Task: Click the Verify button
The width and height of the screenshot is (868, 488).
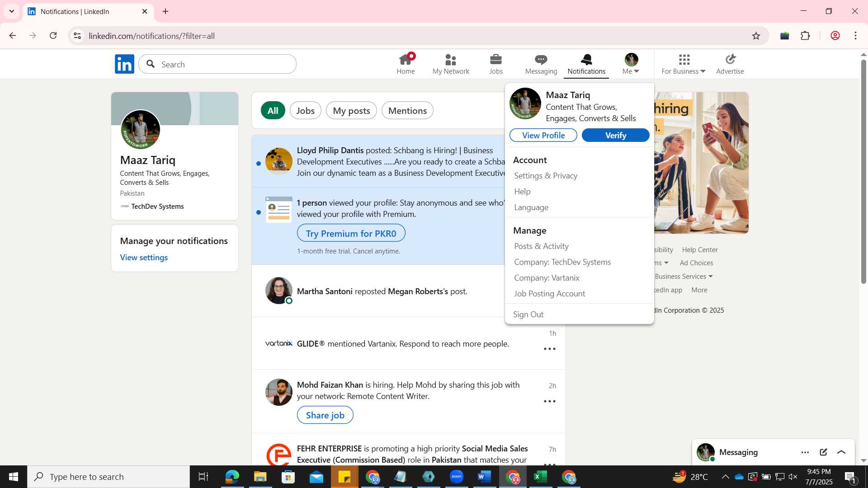Action: [615, 135]
